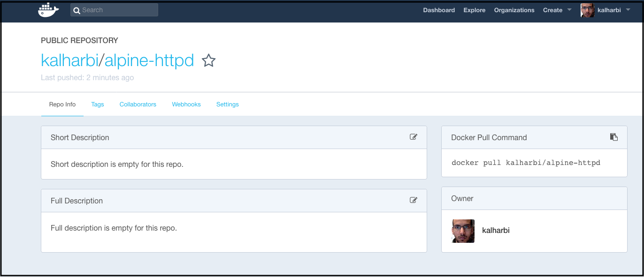Focus the Search input field
This screenshot has height=277, width=644.
(x=118, y=10)
